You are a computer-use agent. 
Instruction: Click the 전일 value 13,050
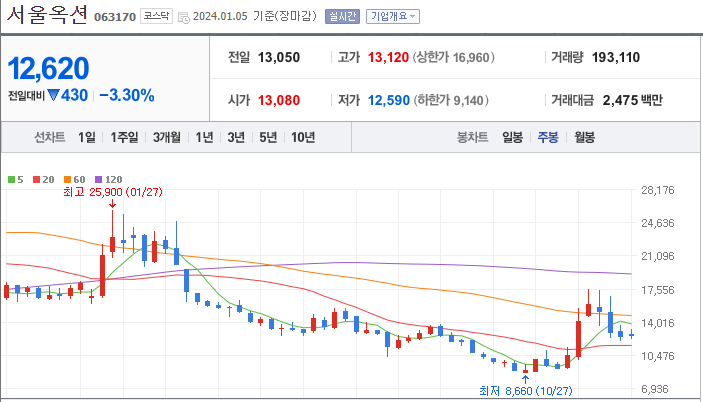click(278, 57)
